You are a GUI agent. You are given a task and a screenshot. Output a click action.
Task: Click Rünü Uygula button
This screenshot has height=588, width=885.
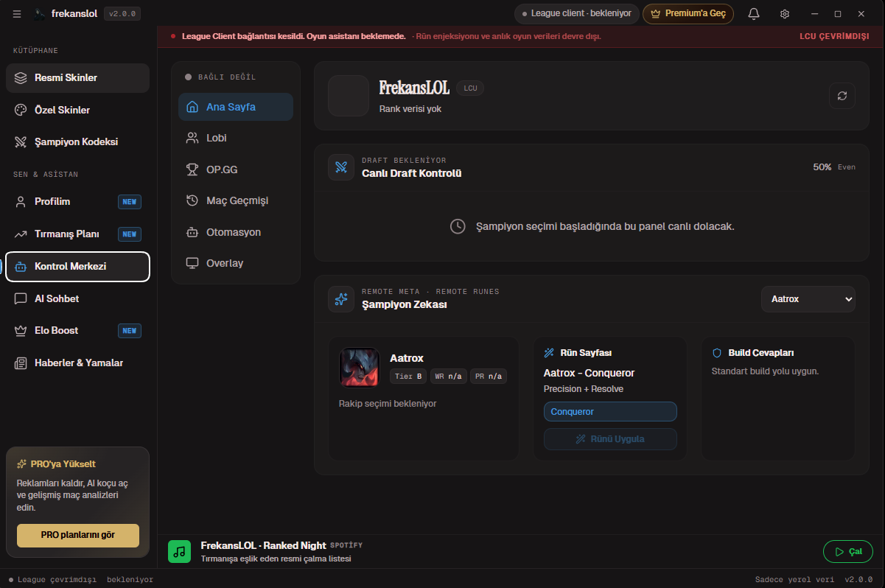[610, 439]
